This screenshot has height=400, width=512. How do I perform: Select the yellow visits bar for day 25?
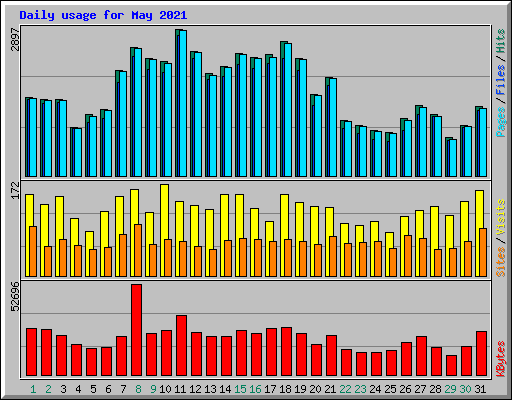(x=389, y=254)
